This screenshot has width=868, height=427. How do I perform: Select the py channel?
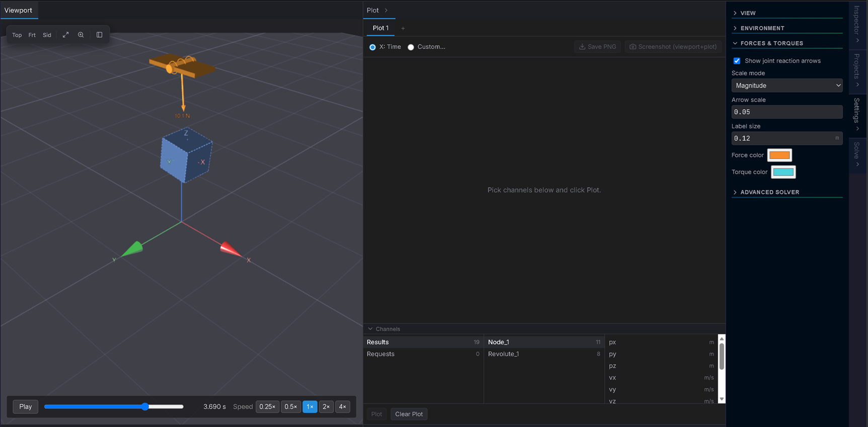[662, 354]
